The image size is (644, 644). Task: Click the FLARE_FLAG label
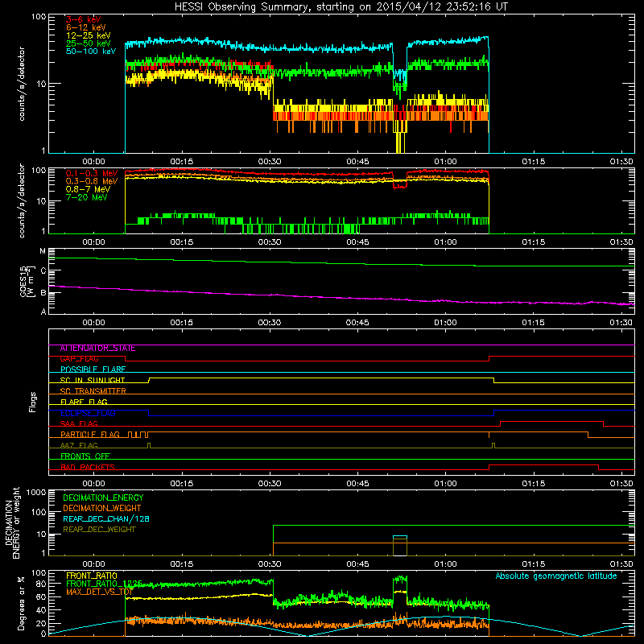(84, 402)
